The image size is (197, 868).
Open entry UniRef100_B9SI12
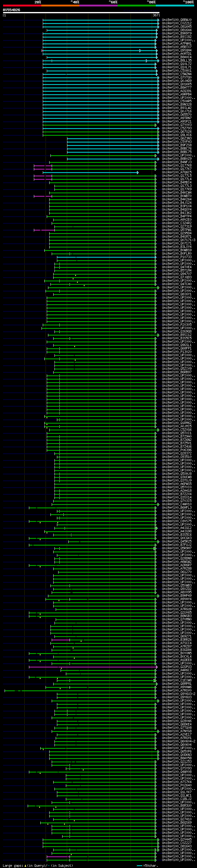(x=176, y=335)
